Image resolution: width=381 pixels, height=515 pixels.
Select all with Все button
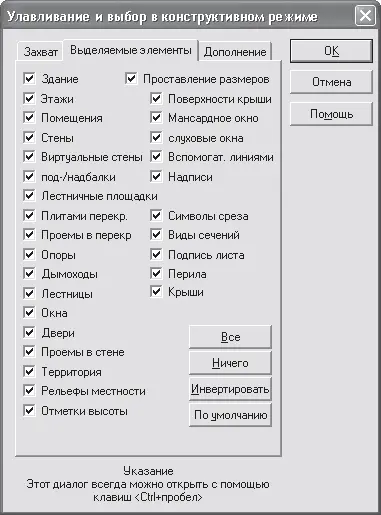[230, 337]
